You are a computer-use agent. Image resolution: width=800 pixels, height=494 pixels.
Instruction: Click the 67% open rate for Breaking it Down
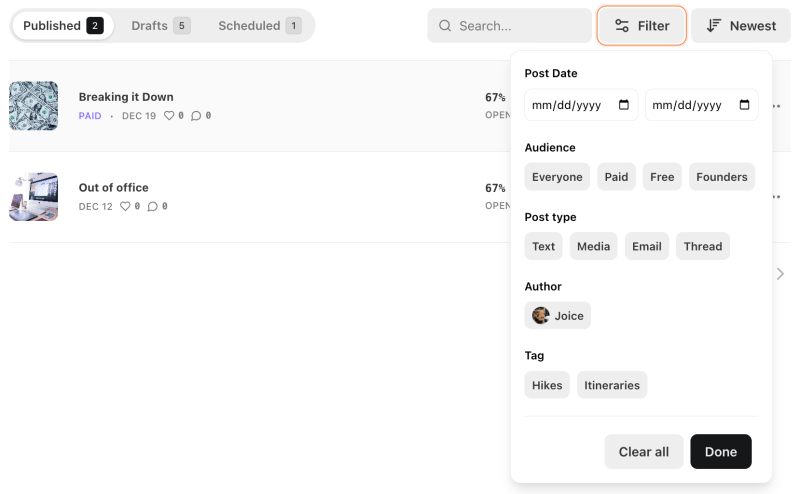495,97
